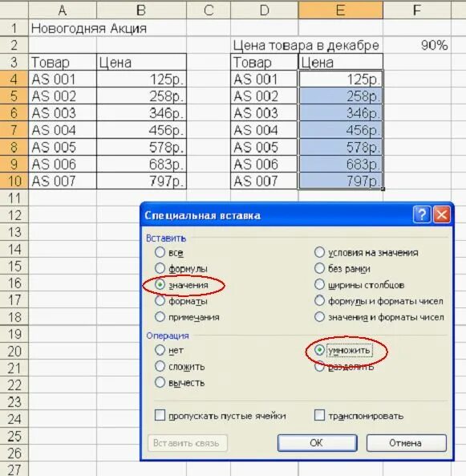Click '797р.' in column B
The height and width of the screenshot is (476, 466).
[141, 181]
